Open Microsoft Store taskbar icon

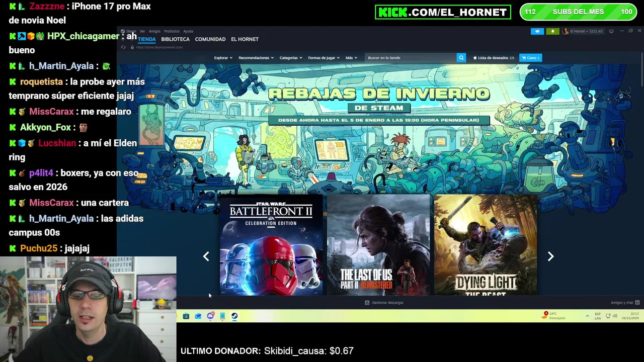pos(186,316)
